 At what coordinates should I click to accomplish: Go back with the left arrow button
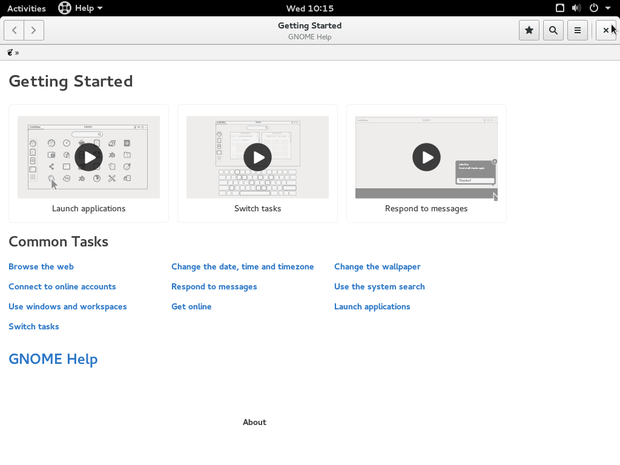[x=14, y=30]
